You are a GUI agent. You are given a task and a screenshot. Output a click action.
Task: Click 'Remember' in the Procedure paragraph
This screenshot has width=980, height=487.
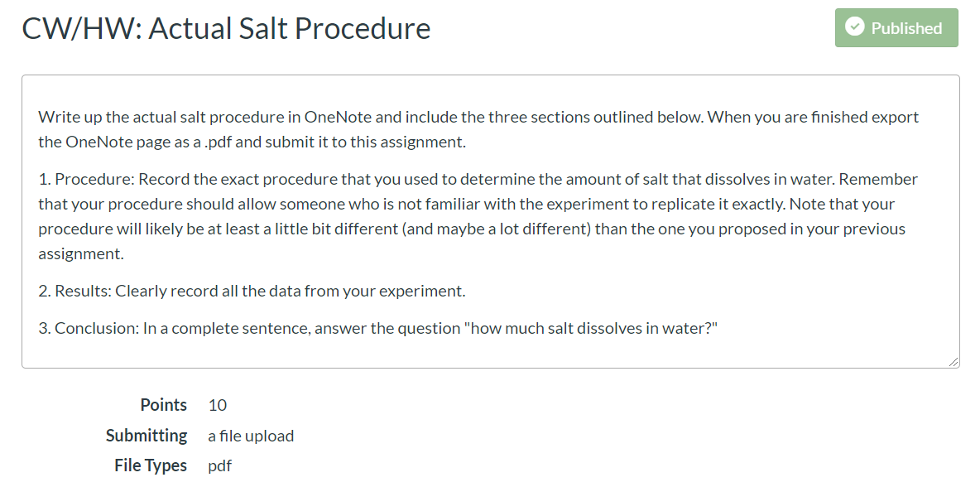(878, 180)
